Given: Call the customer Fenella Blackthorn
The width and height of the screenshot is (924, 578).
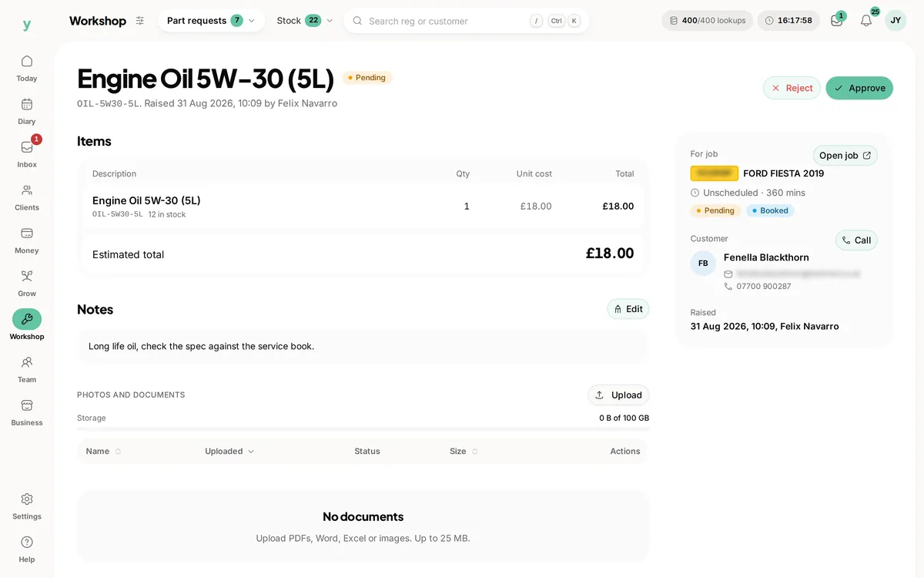Looking at the screenshot, I should (856, 240).
